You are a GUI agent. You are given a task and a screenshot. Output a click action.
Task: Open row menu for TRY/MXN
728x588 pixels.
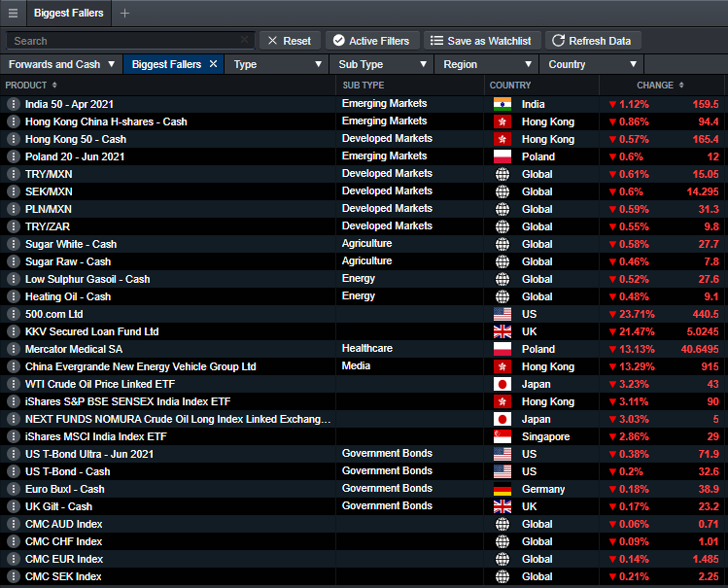pos(14,174)
